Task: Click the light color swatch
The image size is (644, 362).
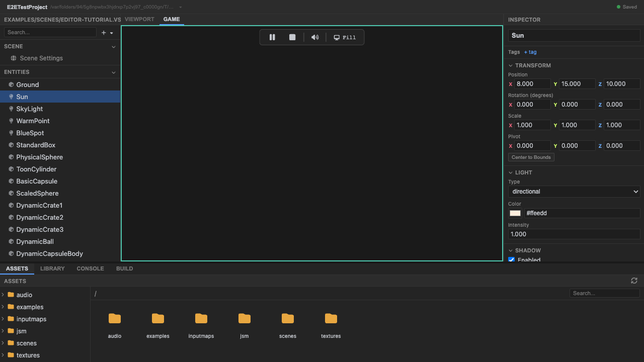Action: (515, 213)
